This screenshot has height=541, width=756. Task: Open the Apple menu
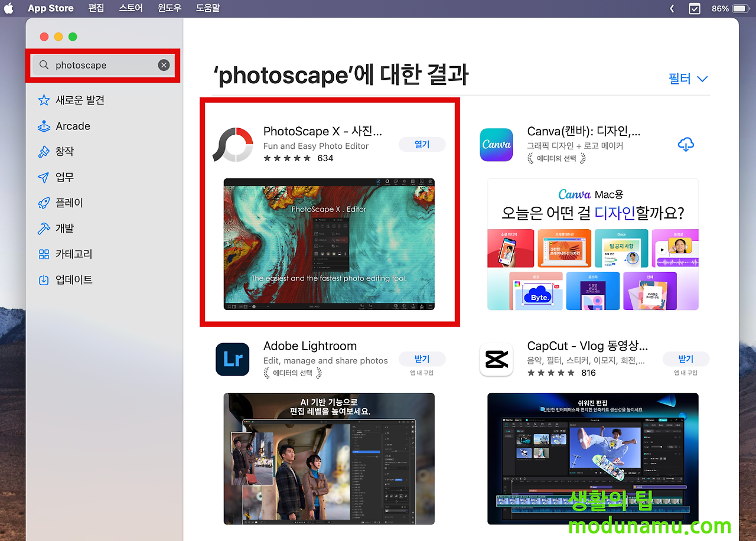(x=9, y=8)
